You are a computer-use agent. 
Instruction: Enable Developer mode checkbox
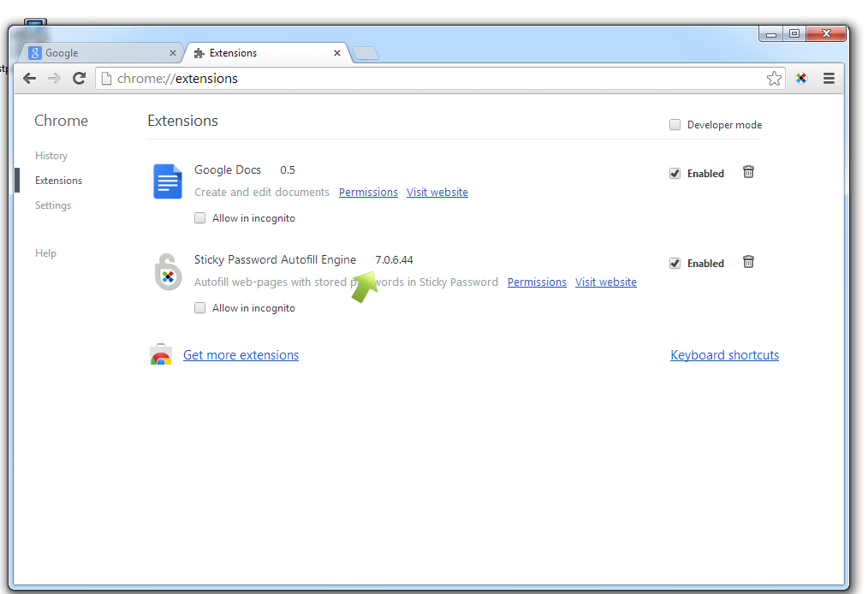(675, 125)
